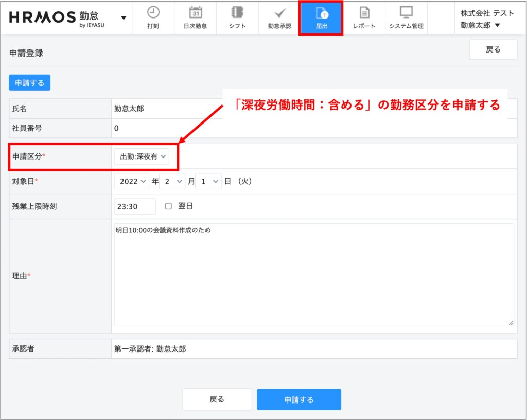Expand the arrow beside the HRMOS logo
Image resolution: width=527 pixels, height=420 pixels.
tap(124, 18)
